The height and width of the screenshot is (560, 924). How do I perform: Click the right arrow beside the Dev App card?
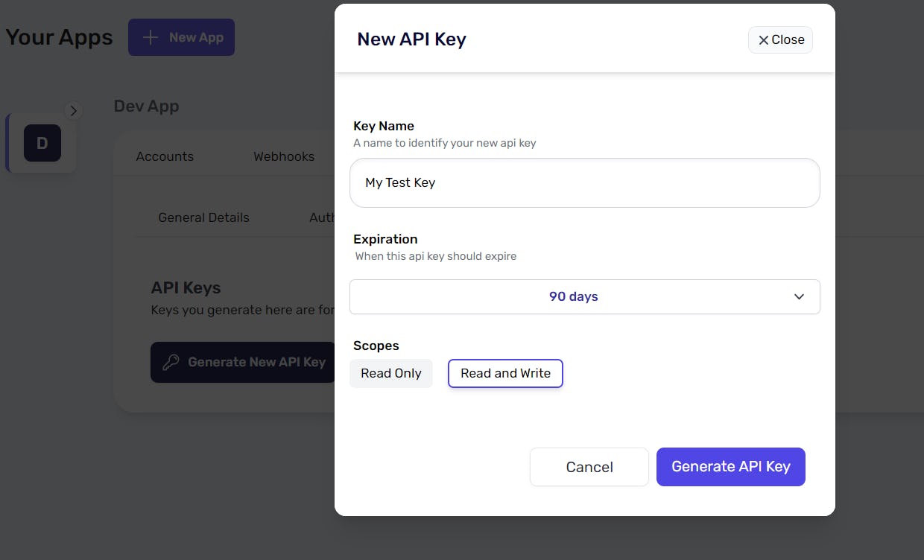[x=74, y=110]
